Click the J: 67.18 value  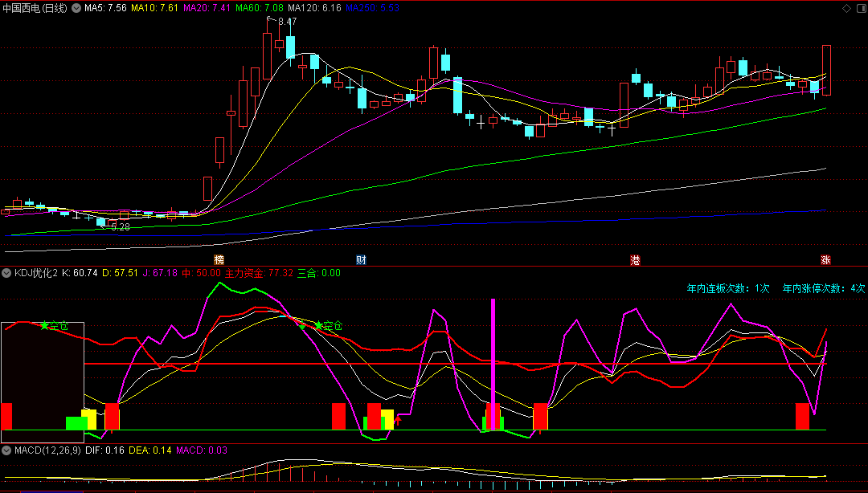click(x=160, y=273)
